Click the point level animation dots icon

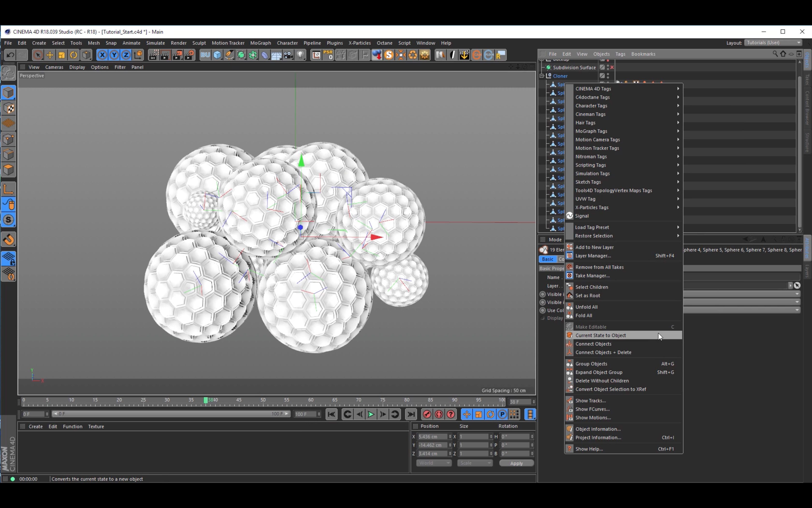tap(514, 414)
